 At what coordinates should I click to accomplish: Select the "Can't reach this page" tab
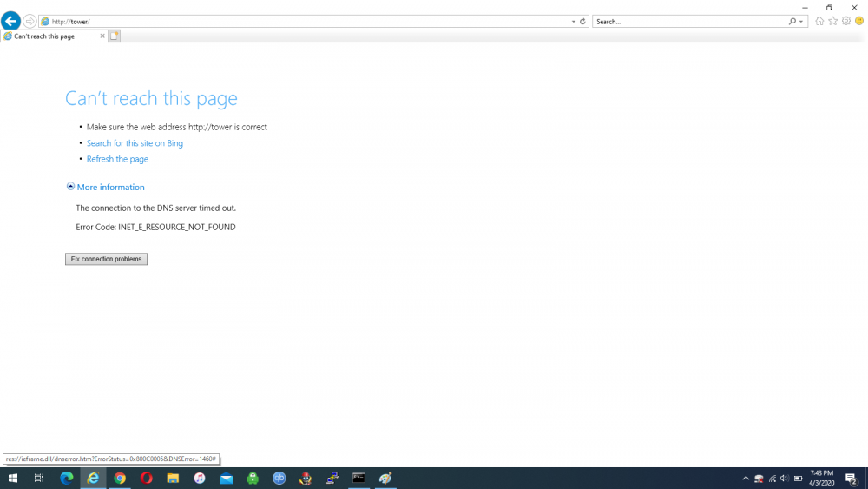point(54,36)
